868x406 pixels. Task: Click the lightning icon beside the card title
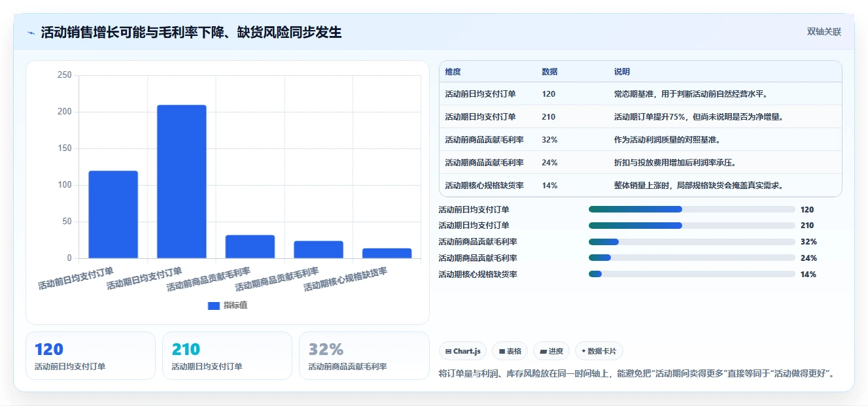tap(31, 33)
